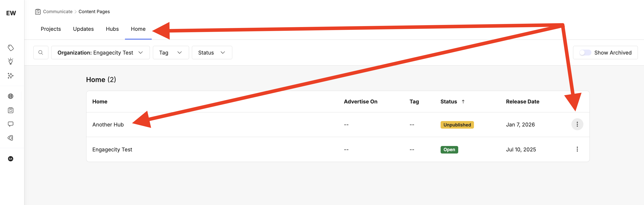
Task: Expand the Organization: Engagecity Test dropdown
Action: [100, 53]
